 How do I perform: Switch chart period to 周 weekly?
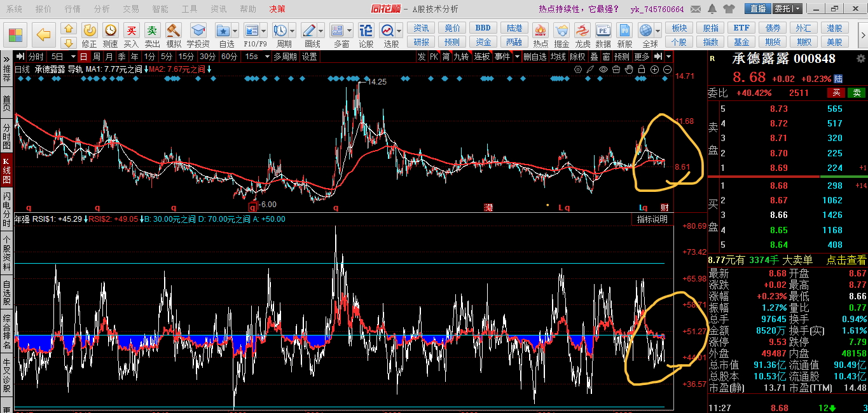96,57
